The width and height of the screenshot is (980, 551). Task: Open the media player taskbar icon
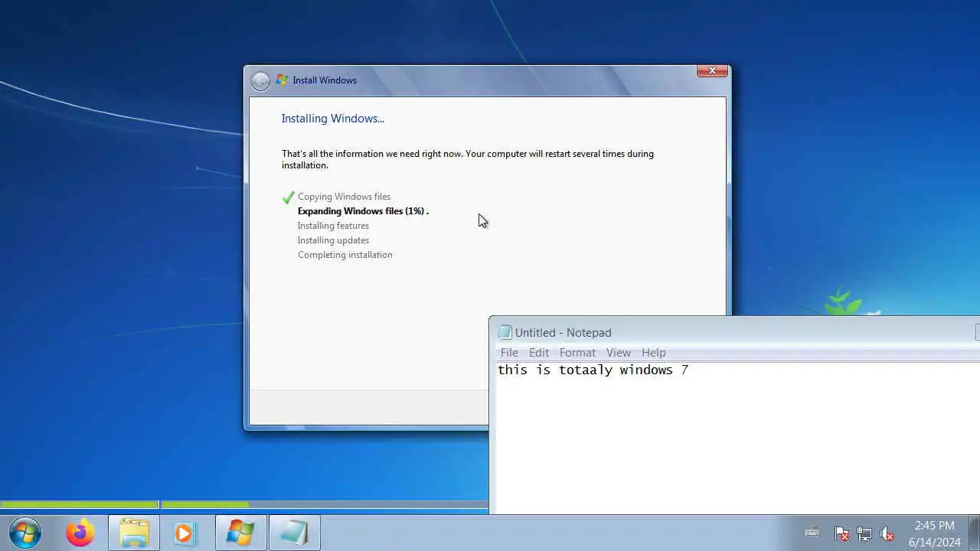184,533
